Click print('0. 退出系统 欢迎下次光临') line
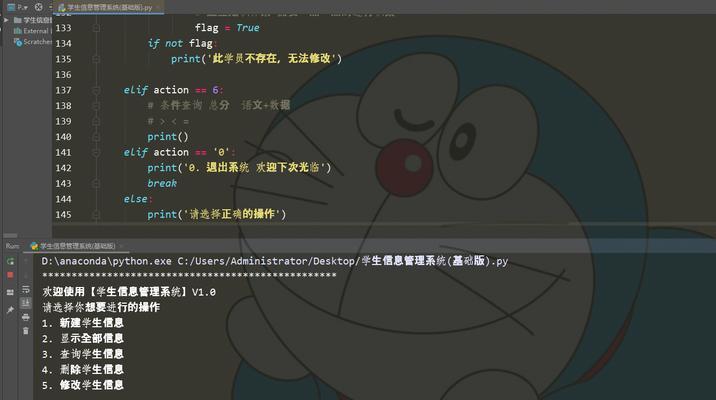716x400 pixels. (239, 168)
